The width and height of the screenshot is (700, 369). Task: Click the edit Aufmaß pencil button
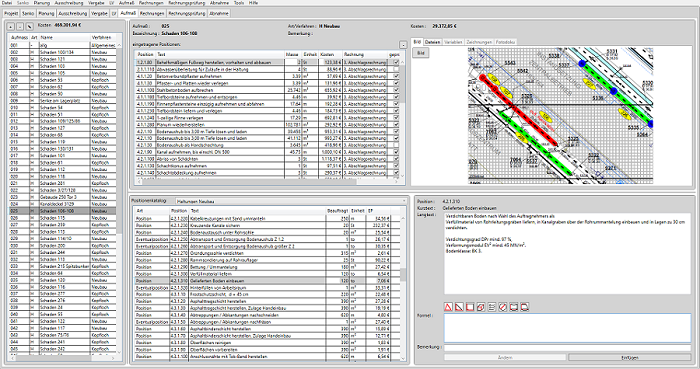click(x=29, y=26)
